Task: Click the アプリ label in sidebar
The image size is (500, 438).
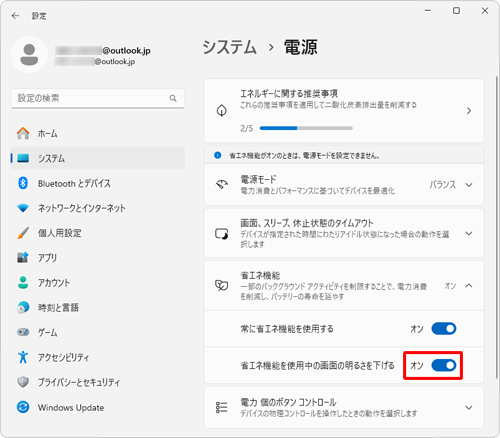Action: tap(47, 258)
